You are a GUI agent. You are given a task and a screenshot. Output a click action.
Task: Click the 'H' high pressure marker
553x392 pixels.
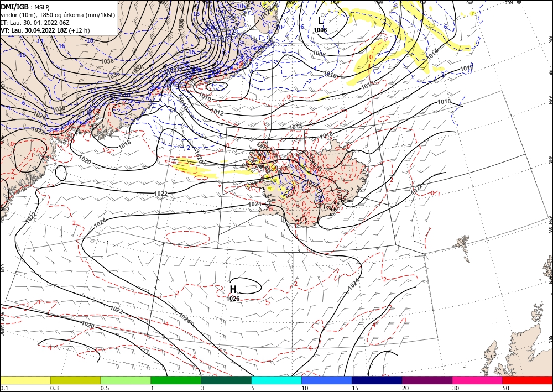click(x=233, y=289)
